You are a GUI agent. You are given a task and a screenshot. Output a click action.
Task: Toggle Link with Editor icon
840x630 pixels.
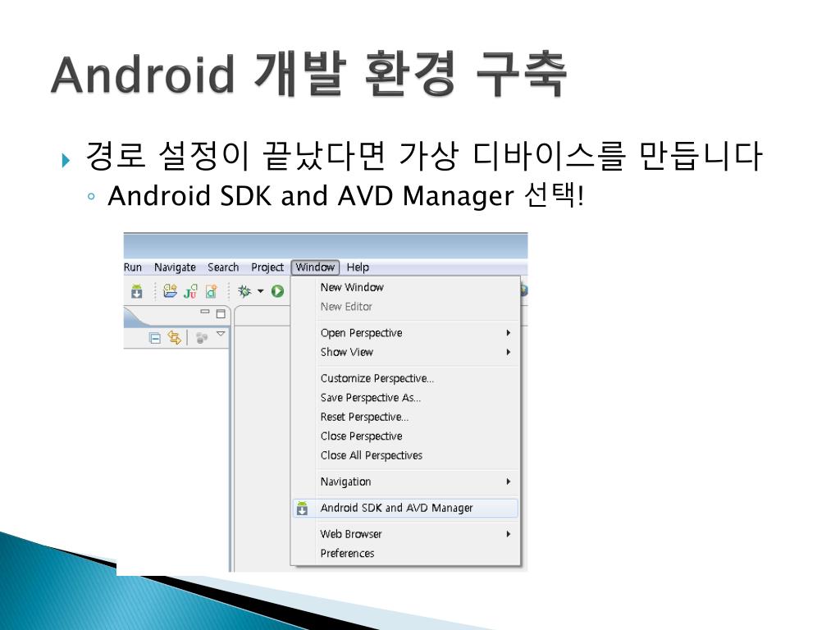pos(175,337)
